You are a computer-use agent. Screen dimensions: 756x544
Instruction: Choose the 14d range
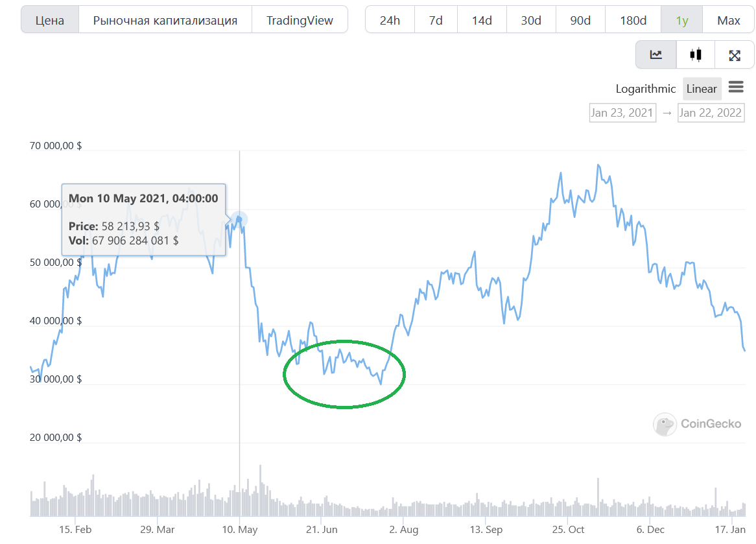(x=482, y=19)
